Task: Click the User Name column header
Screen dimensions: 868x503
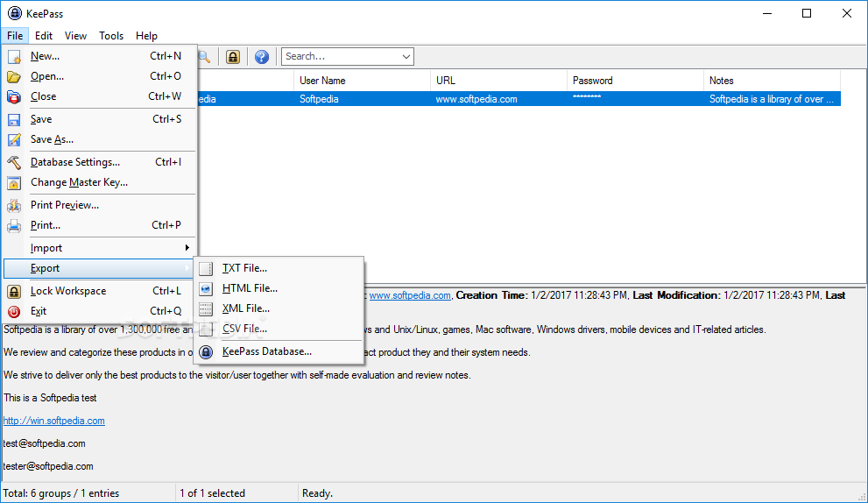Action: coord(362,81)
